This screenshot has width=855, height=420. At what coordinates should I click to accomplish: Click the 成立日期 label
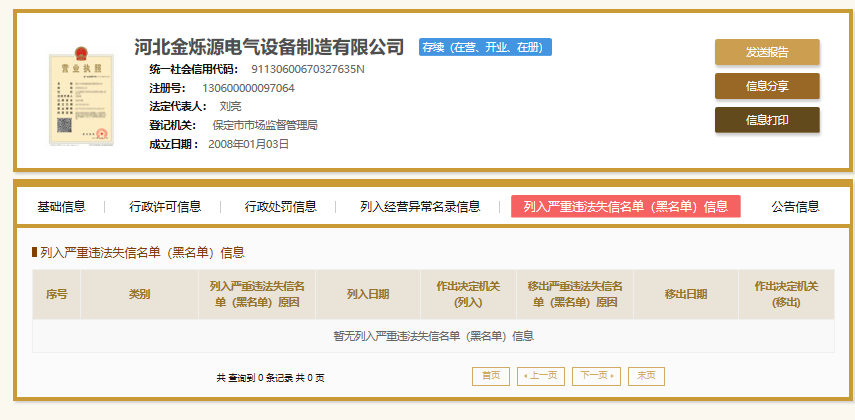pos(174,144)
